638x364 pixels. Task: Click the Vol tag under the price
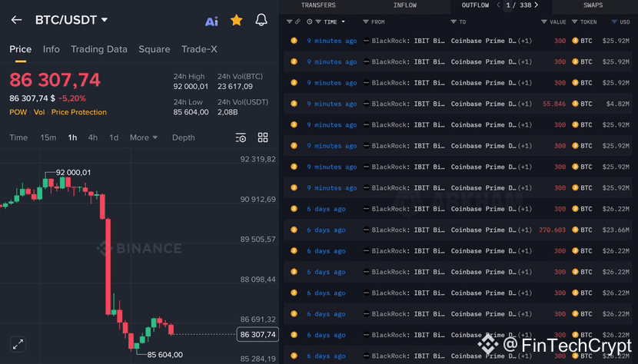pos(39,112)
